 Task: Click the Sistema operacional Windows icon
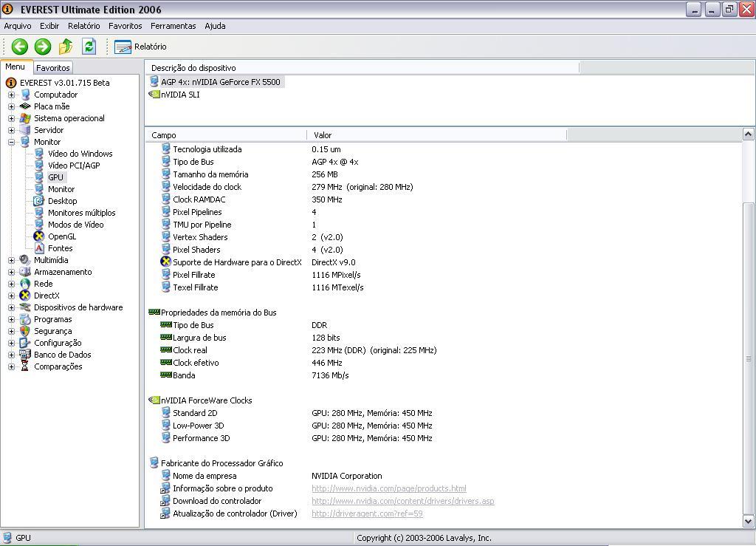click(x=25, y=118)
